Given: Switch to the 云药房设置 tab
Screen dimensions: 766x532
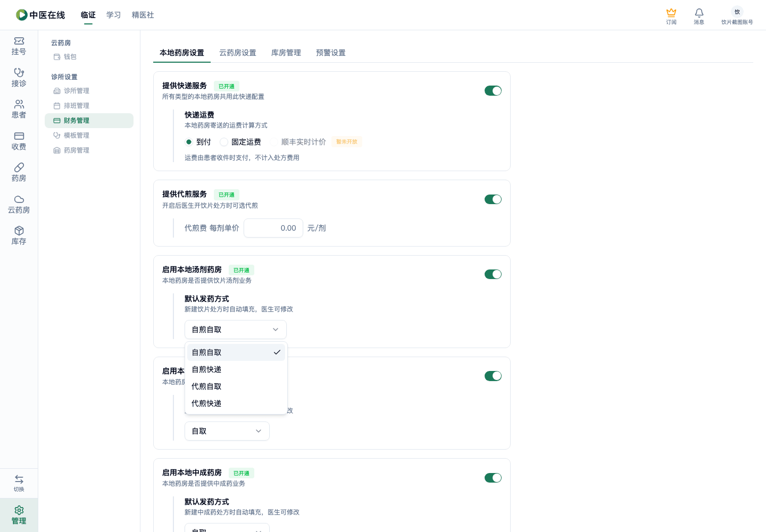Looking at the screenshot, I should (x=238, y=53).
